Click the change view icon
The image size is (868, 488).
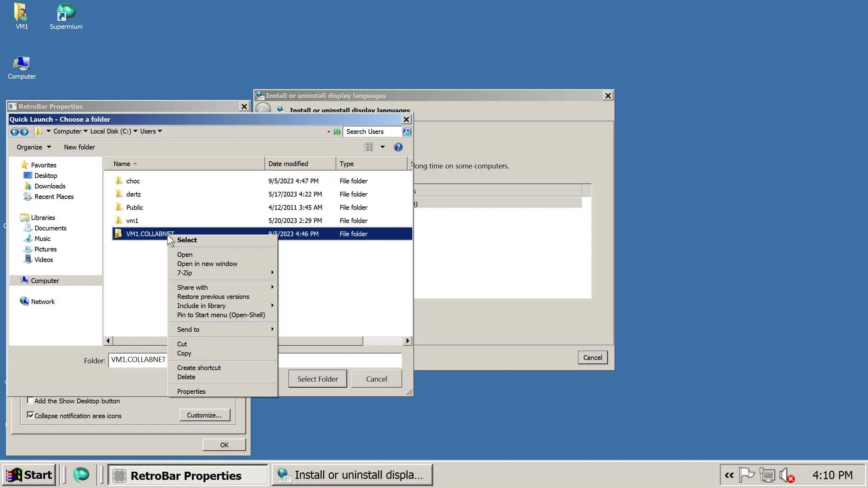368,147
